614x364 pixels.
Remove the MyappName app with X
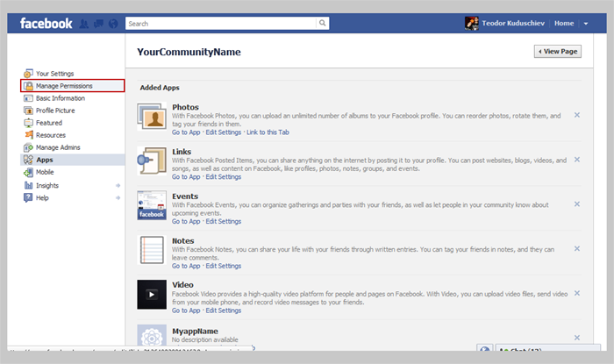[577, 338]
